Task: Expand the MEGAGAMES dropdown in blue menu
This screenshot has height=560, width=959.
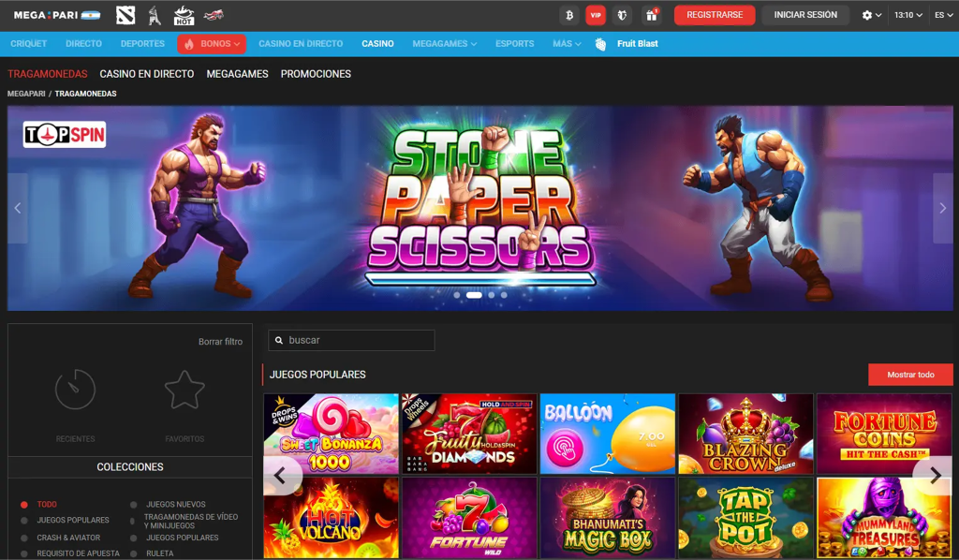Action: [x=445, y=43]
